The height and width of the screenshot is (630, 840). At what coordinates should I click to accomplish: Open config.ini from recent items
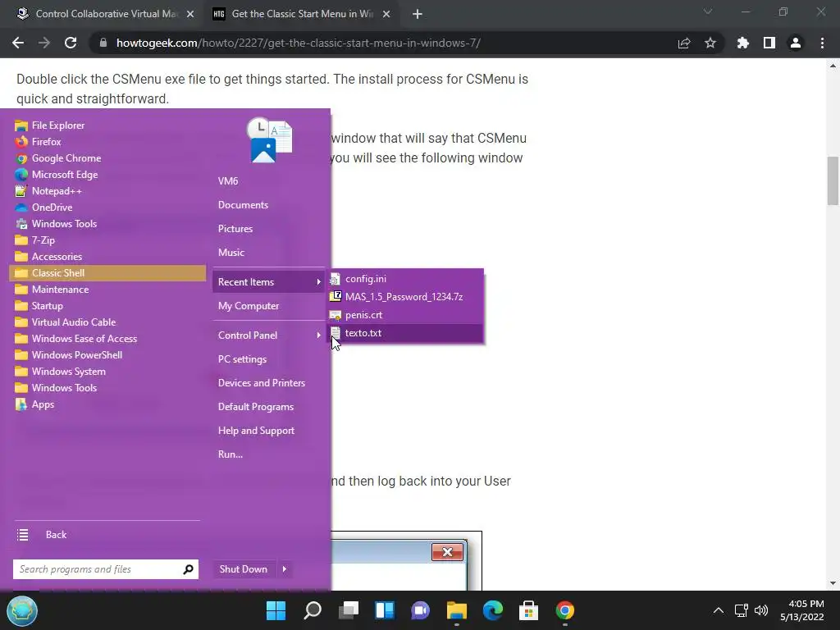click(x=405, y=279)
